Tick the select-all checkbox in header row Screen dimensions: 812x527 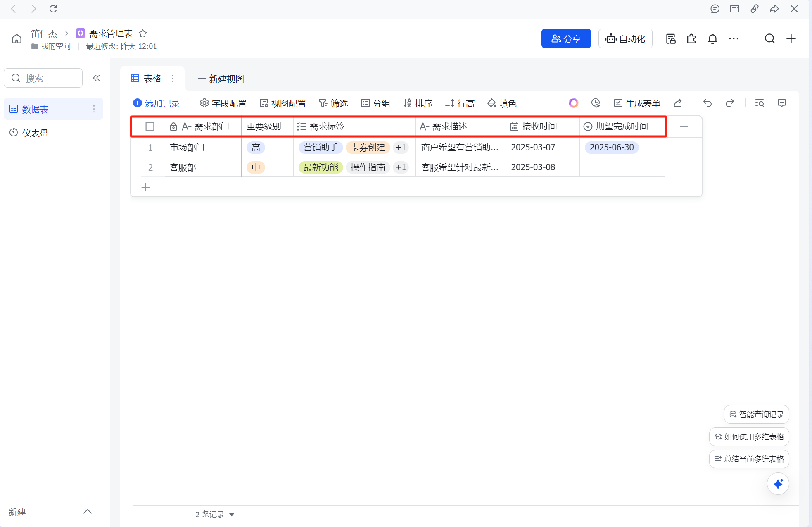pos(150,126)
